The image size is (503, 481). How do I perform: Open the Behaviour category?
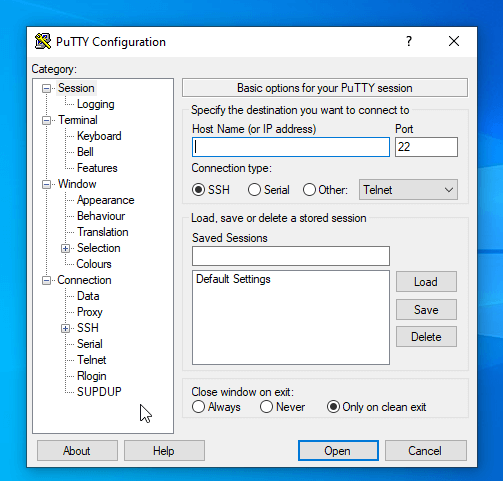click(x=101, y=216)
